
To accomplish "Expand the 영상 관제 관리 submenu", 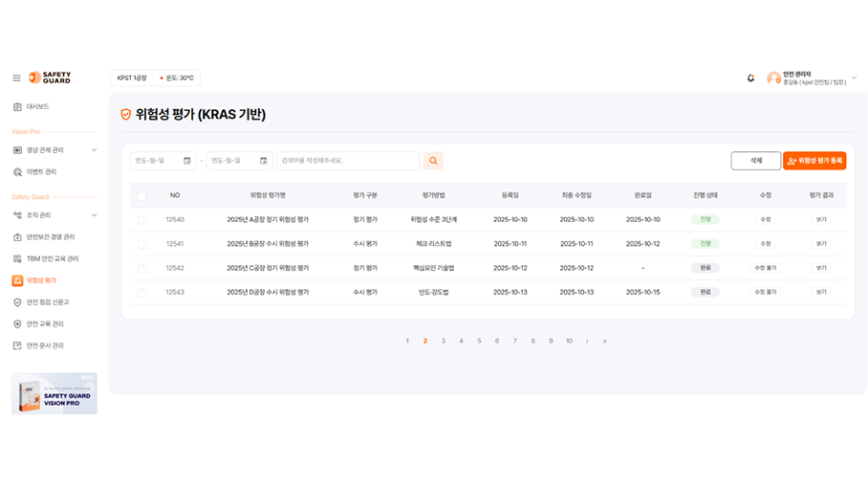I will 94,150.
